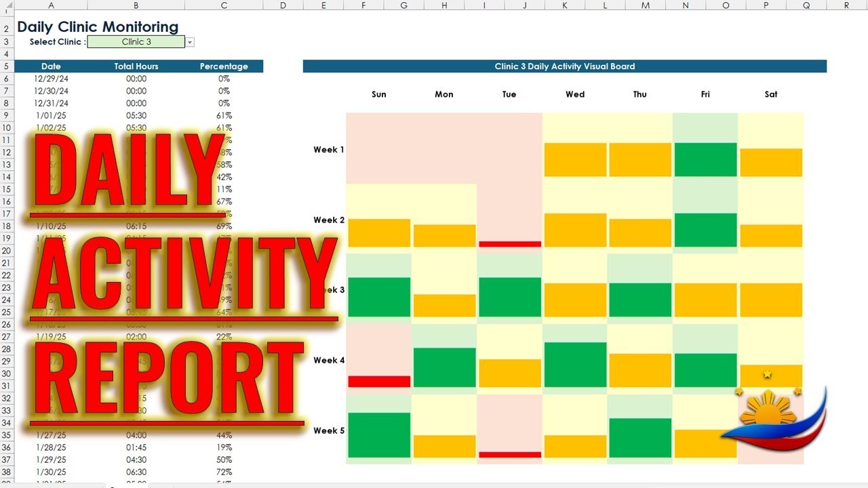Click the 'Week 5' row label
Screen dimensions: 868x488
click(329, 431)
